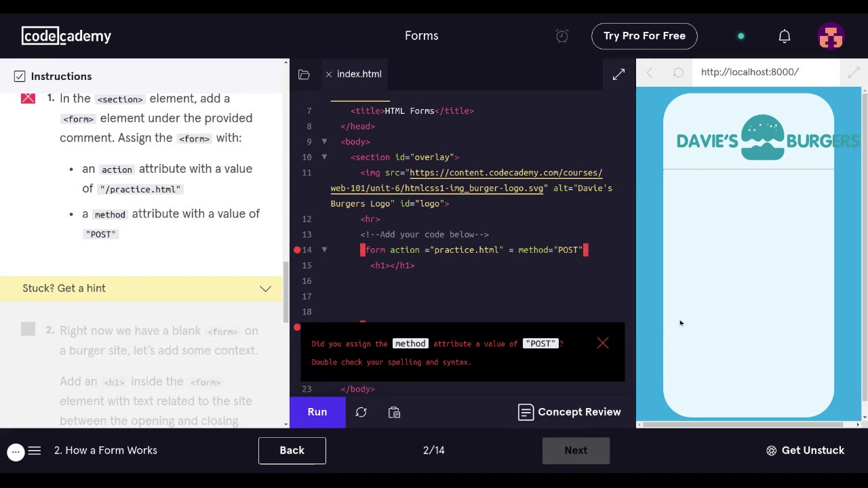
Task: Click the Next exercise button
Action: point(576,450)
